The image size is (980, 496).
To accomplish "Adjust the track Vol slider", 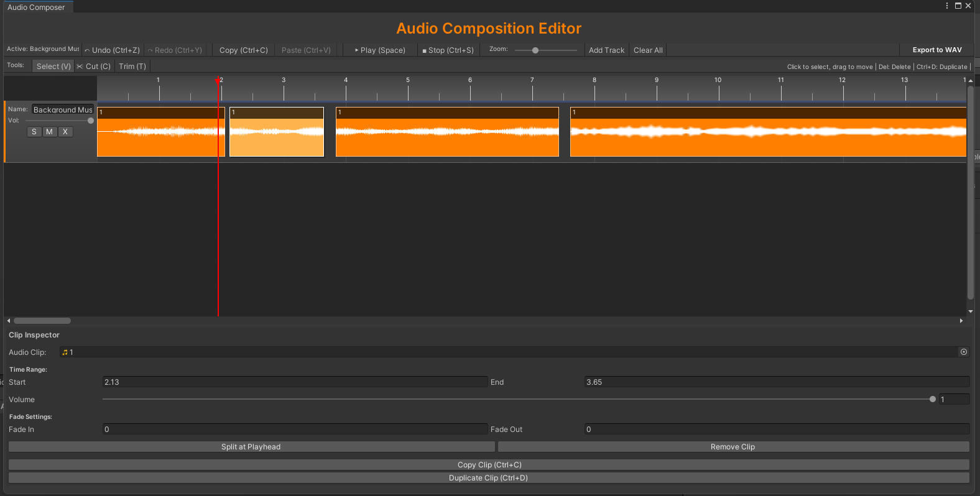I will pyautogui.click(x=60, y=121).
